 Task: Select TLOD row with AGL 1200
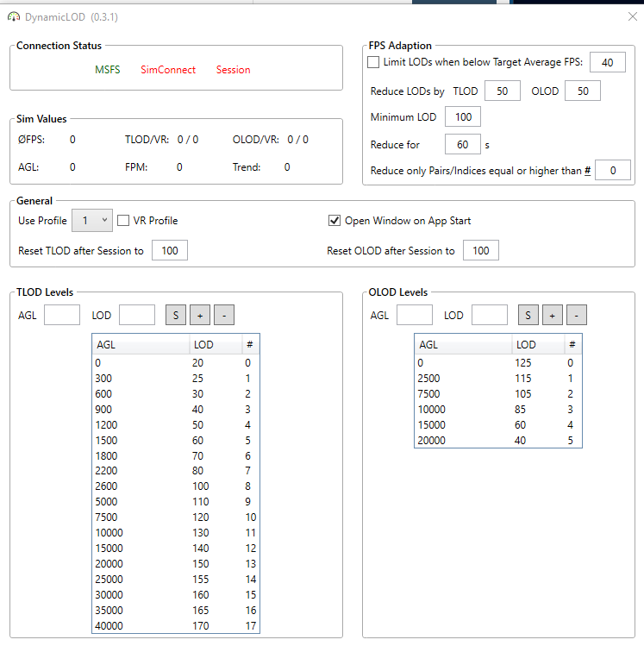(x=176, y=424)
